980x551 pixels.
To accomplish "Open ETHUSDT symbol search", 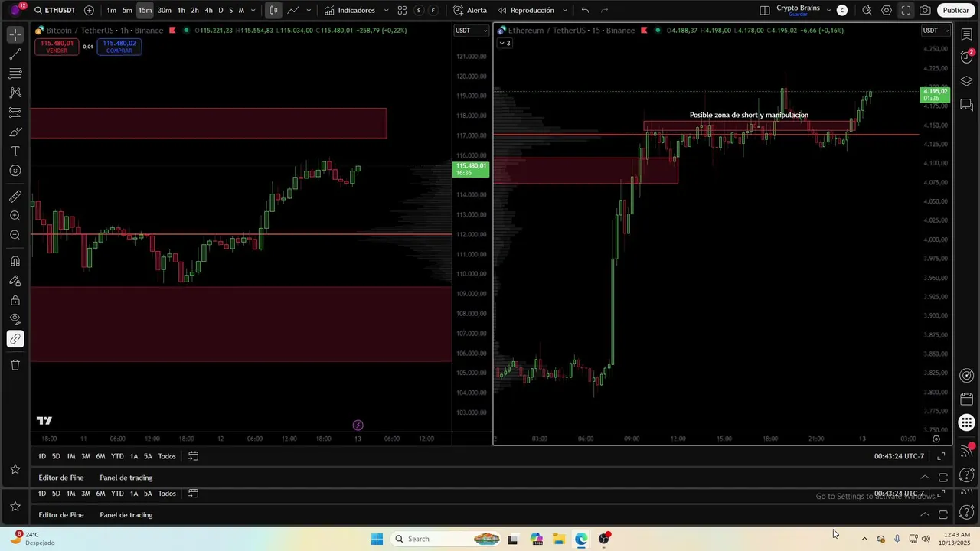I will (54, 10).
